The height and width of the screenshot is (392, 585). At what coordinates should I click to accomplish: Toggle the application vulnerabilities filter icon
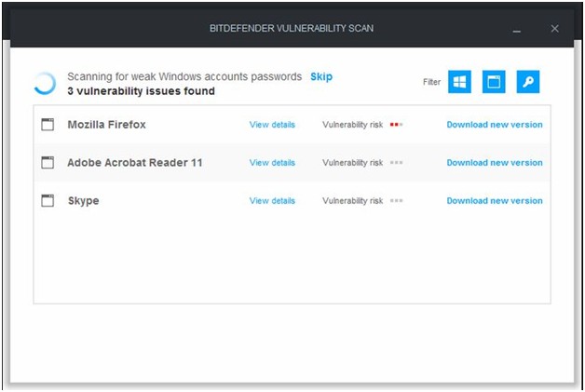point(494,82)
